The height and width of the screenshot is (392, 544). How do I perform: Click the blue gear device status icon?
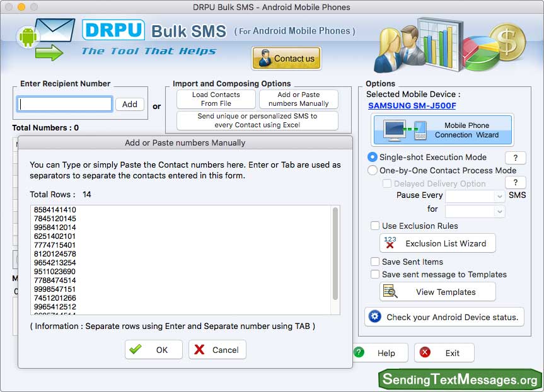coord(374,316)
